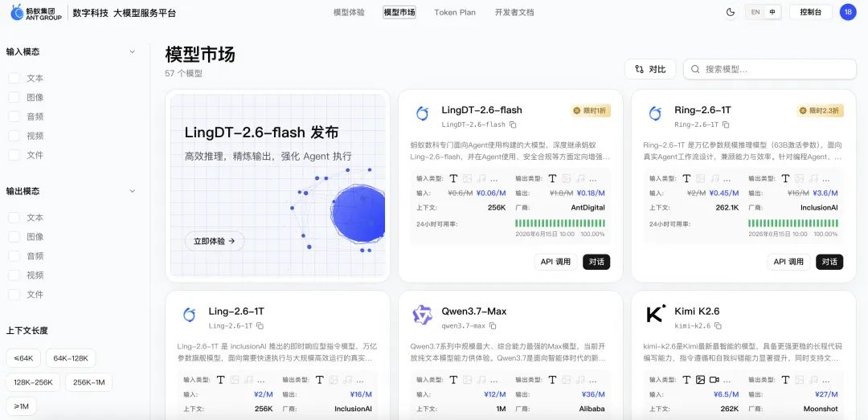The image size is (868, 420).
Task: Click the Kimi K2.6 card logo
Action: [x=656, y=315]
